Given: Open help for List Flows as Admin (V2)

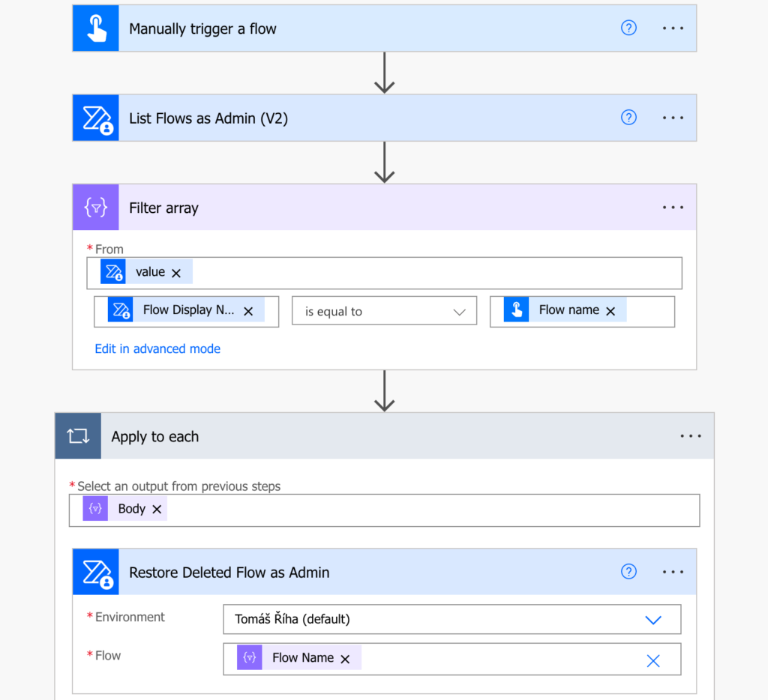Looking at the screenshot, I should pyautogui.click(x=628, y=118).
